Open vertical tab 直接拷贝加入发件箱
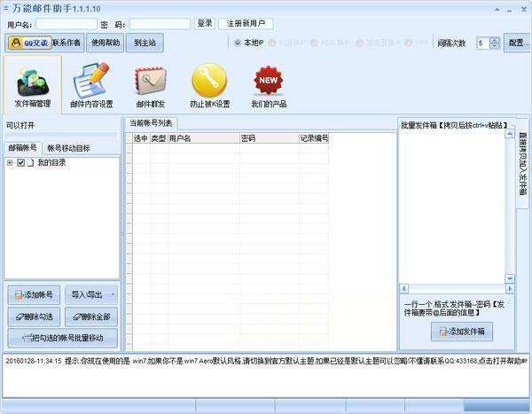Viewport: 532px width, 414px height. coord(522,163)
